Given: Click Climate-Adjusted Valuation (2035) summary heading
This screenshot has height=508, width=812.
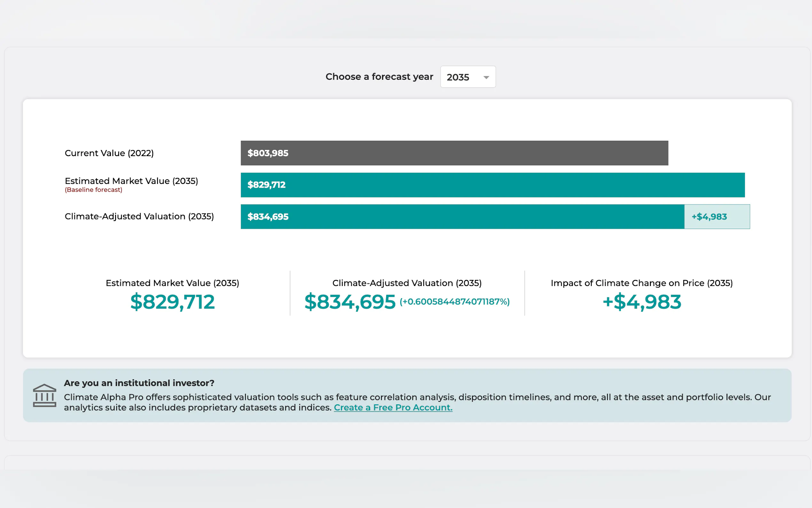Looking at the screenshot, I should point(407,283).
